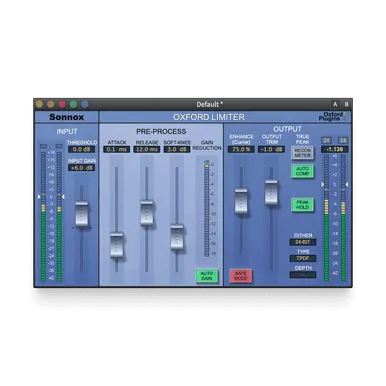Click the PRE-PROCESS section heading
Image resolution: width=386 pixels, height=386 pixels.
pyautogui.click(x=161, y=132)
